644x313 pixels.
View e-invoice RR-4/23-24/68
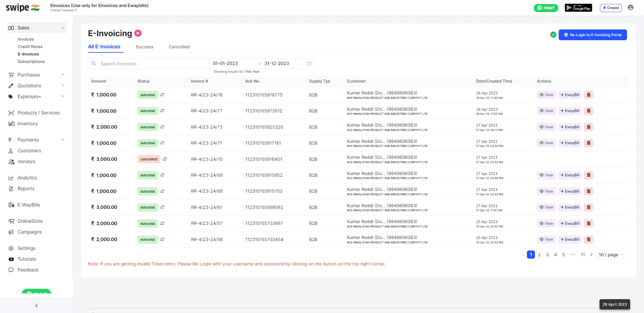pos(546,192)
